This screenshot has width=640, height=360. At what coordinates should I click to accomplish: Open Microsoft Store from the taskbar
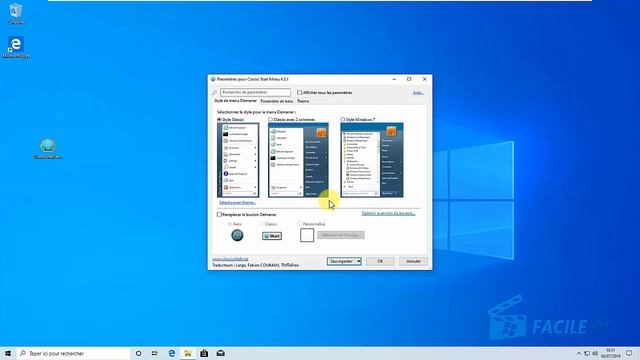pos(204,353)
